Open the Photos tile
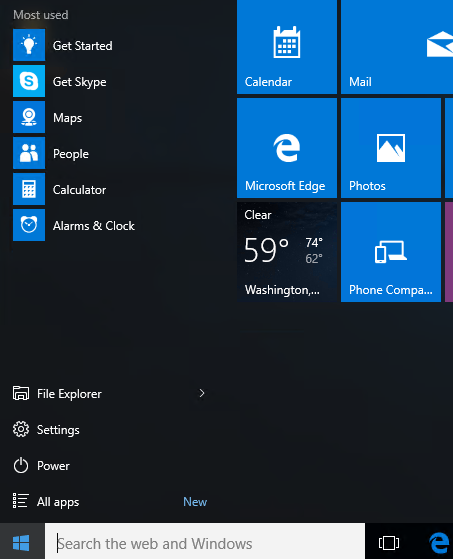453x559 pixels. point(391,148)
